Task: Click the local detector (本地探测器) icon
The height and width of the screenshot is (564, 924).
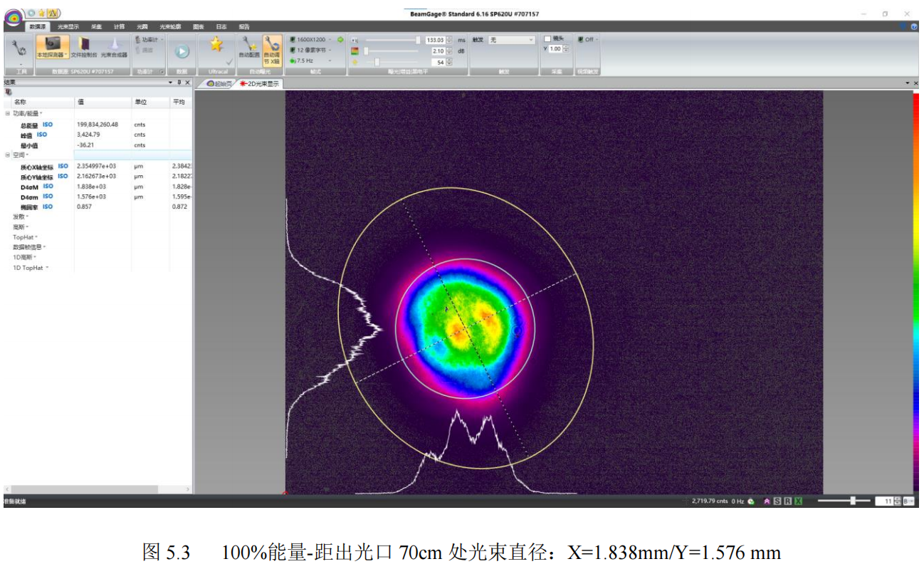Action: (53, 47)
